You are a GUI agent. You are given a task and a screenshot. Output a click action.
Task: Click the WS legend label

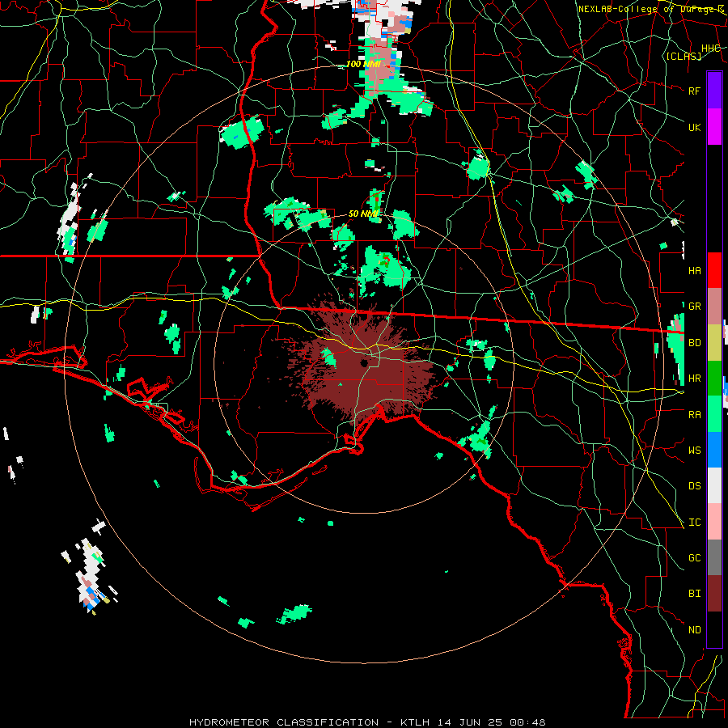694,451
